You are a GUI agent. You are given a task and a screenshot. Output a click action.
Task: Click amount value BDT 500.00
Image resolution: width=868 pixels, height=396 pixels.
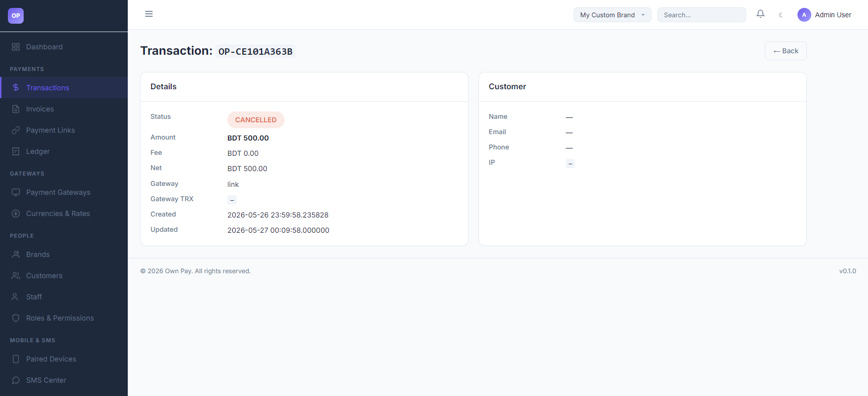(x=248, y=138)
